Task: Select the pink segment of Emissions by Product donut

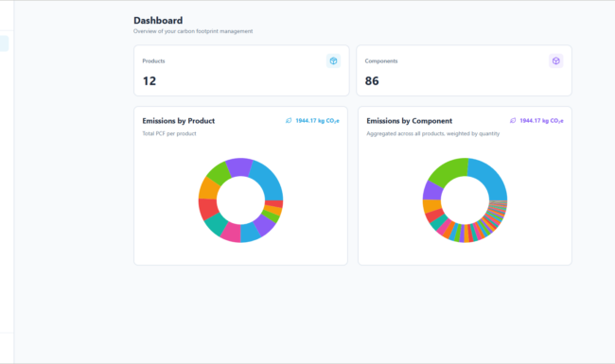Action: 232,233
